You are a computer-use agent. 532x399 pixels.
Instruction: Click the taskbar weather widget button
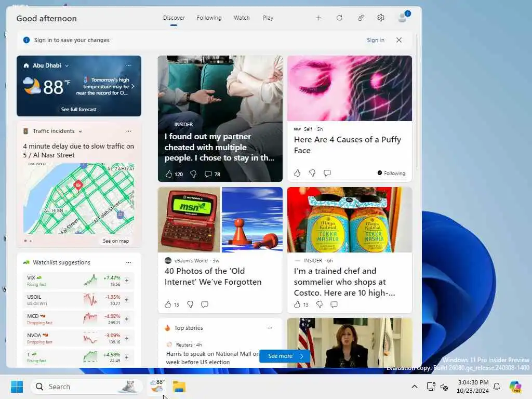point(157,387)
